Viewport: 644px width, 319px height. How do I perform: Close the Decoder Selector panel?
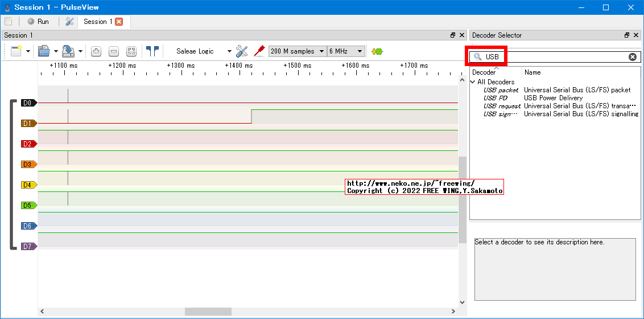(x=636, y=35)
